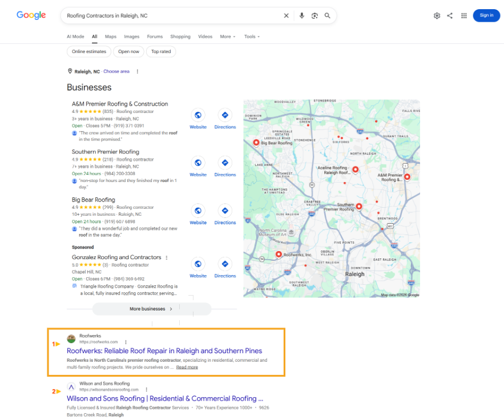Image resolution: width=504 pixels, height=420 pixels.
Task: Open three-dot menu for Wilson and Sons result
Action: [146, 390]
